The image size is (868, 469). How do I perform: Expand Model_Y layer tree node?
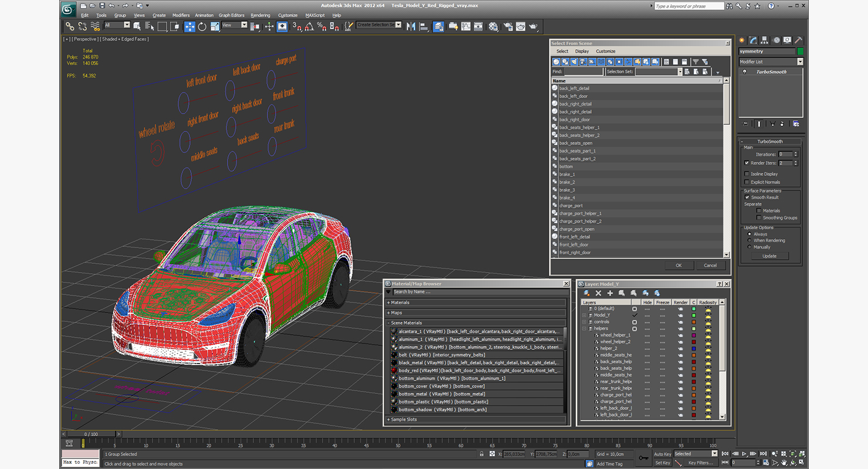coord(584,315)
